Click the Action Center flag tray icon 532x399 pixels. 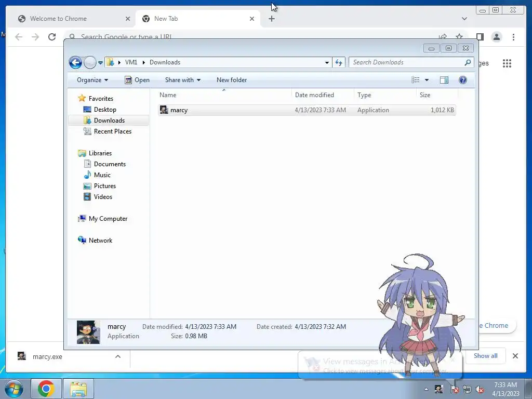tap(454, 389)
